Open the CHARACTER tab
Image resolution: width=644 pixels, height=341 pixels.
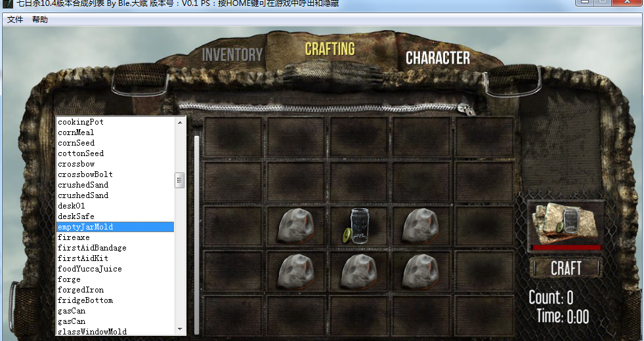point(437,58)
